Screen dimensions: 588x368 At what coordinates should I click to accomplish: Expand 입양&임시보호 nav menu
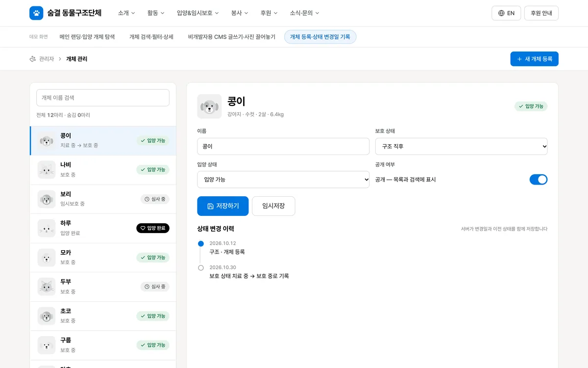click(x=197, y=13)
